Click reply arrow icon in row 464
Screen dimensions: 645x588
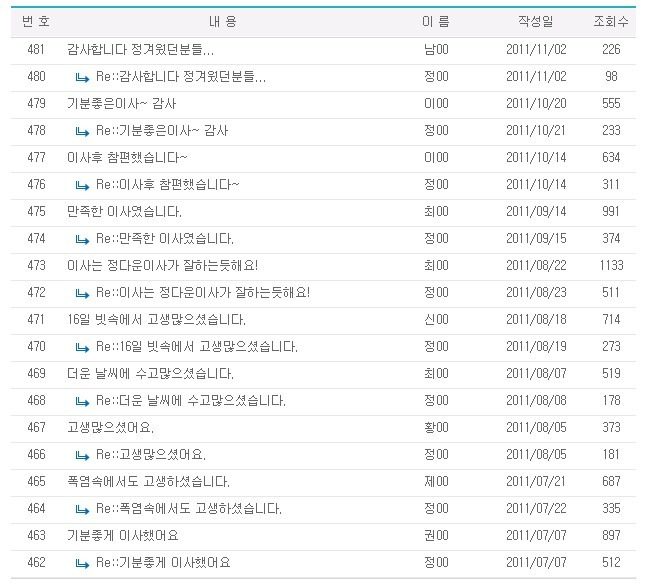(82, 509)
